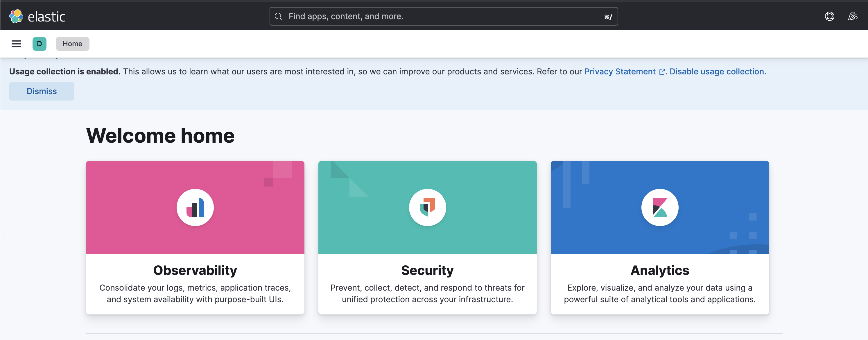868x340 pixels.
Task: Open the help menu lifebuoy icon
Action: pos(829,16)
